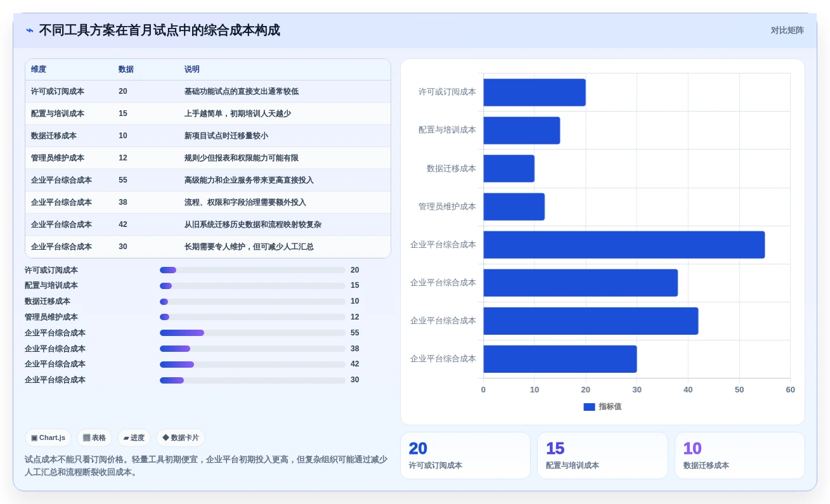Click the 管理员维护成本 progress bar
Image resolution: width=830 pixels, height=504 pixels.
pyautogui.click(x=252, y=317)
